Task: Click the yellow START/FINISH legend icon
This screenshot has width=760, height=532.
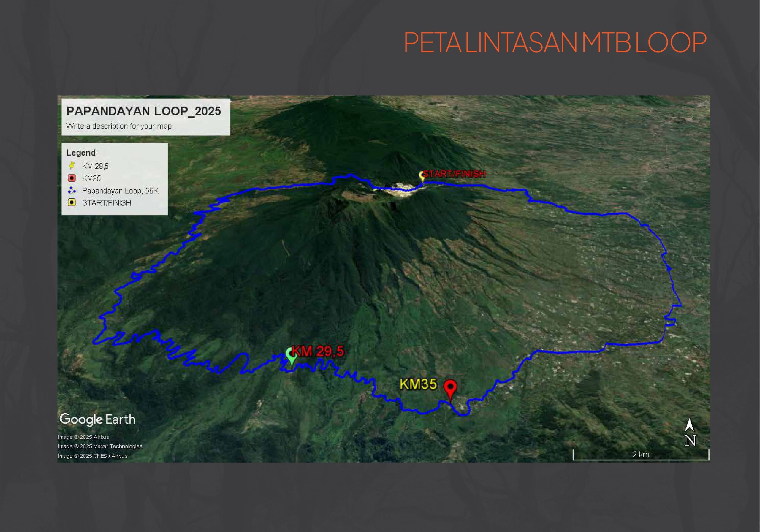Action: click(72, 202)
